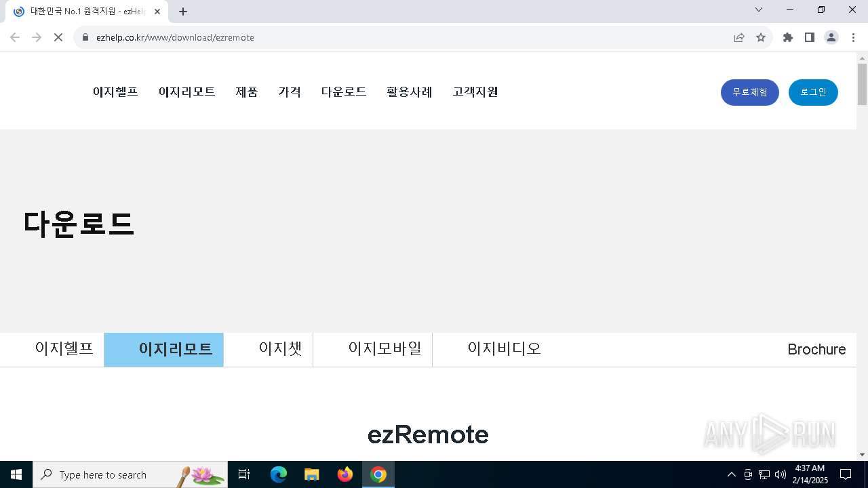Close the ezHelp browser tab
This screenshot has height=488, width=868.
pyautogui.click(x=157, y=12)
